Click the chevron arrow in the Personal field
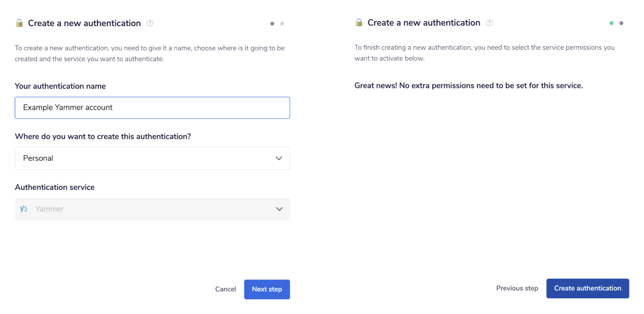The height and width of the screenshot is (314, 644). click(x=279, y=158)
